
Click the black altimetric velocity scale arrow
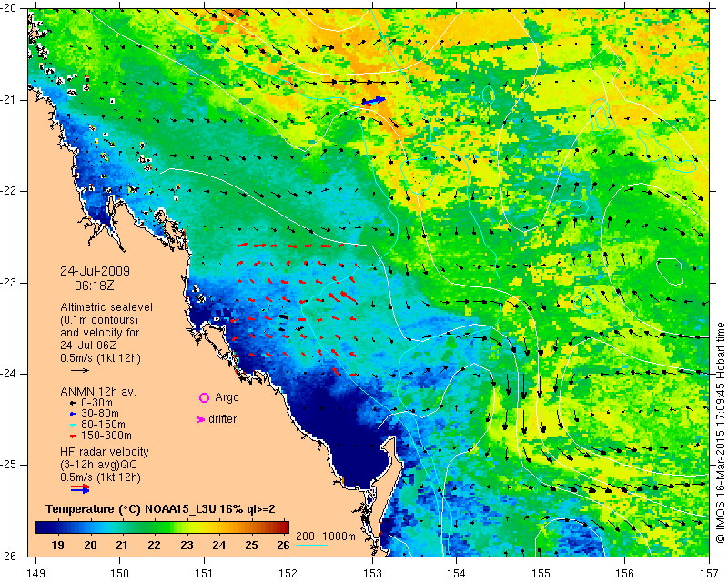(80, 370)
